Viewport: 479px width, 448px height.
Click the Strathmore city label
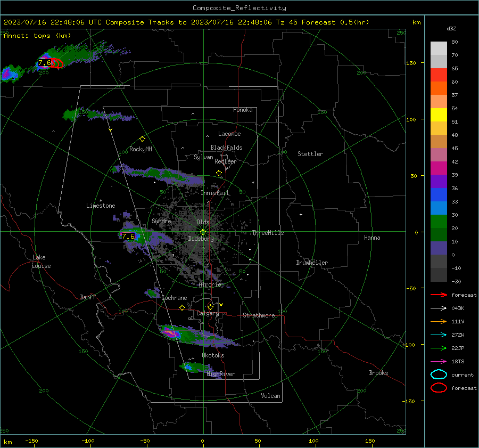pos(259,315)
